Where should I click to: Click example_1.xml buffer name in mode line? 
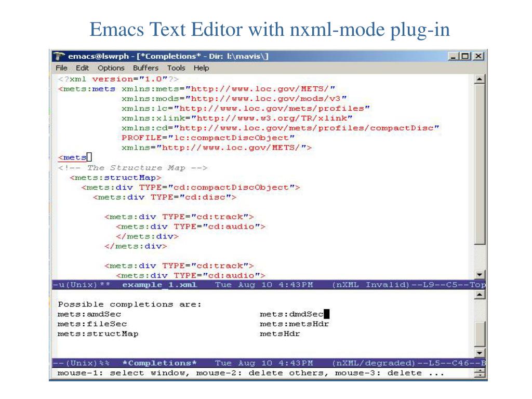[159, 285]
